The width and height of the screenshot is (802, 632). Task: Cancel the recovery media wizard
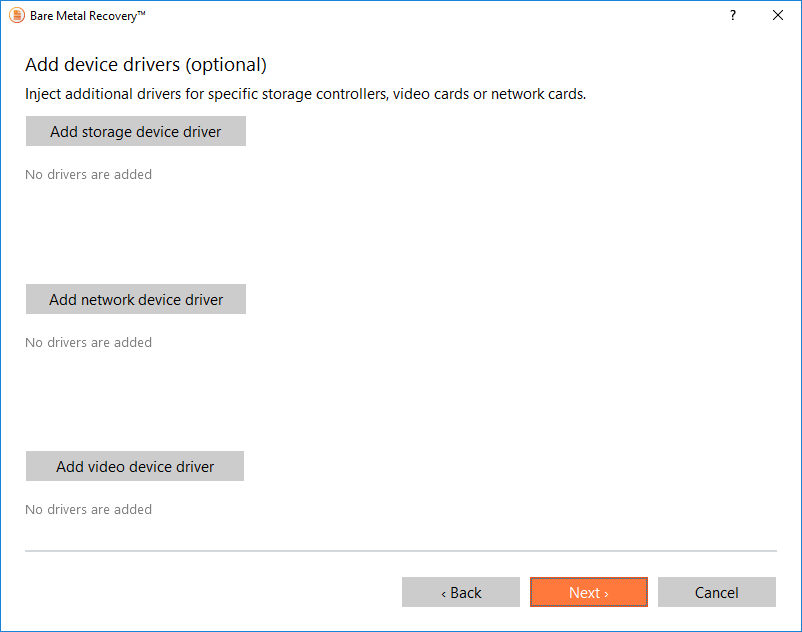pyautogui.click(x=716, y=593)
